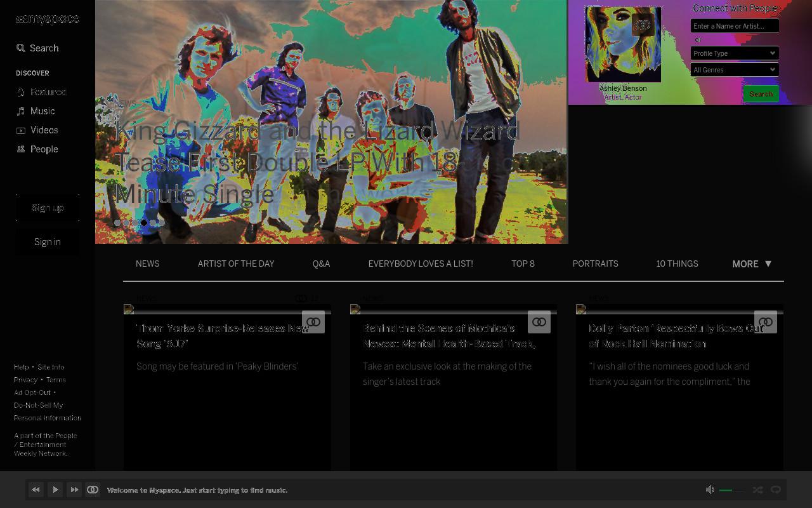Select the second hero carousel dot
Image resolution: width=812 pixels, height=508 pixels.
click(x=126, y=223)
